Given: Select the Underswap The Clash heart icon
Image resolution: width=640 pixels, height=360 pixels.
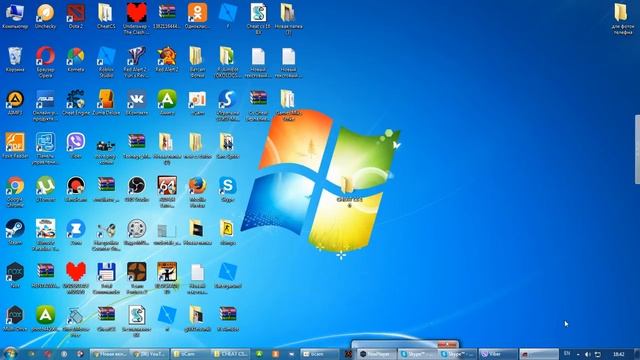Looking at the screenshot, I should (136, 18).
